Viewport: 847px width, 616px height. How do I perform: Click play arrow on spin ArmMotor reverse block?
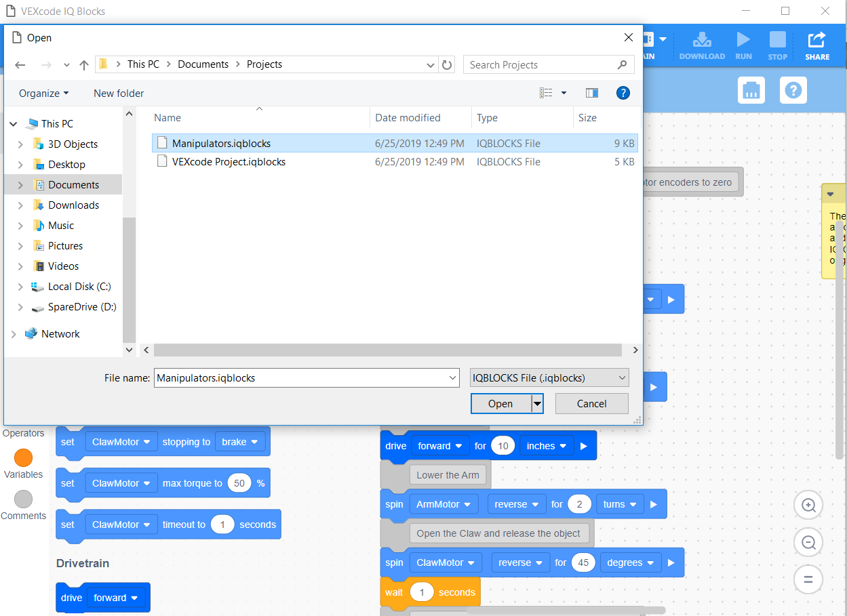coord(654,504)
